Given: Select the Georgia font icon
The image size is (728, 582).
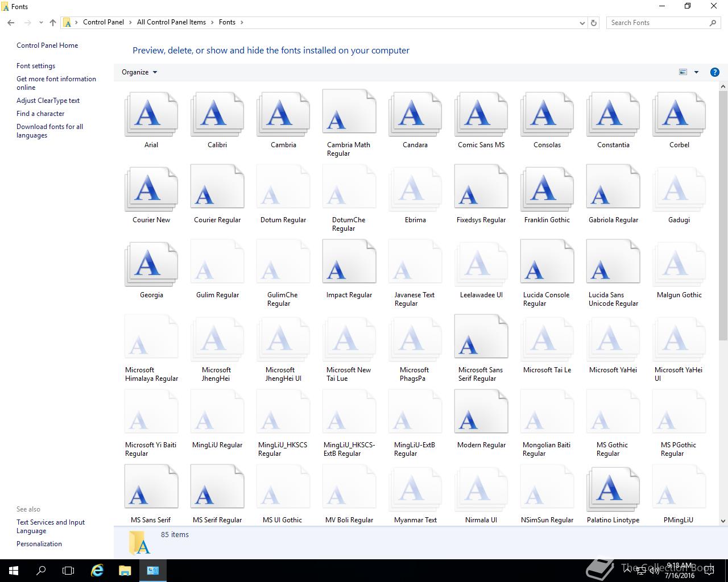Looking at the screenshot, I should pos(151,265).
